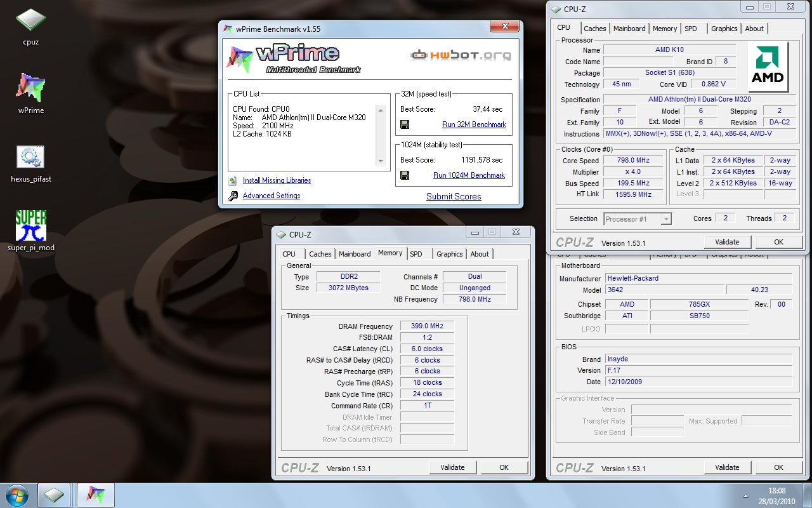The height and width of the screenshot is (508, 812).
Task: Open About tab in Memory CPU-Z window
Action: point(480,254)
